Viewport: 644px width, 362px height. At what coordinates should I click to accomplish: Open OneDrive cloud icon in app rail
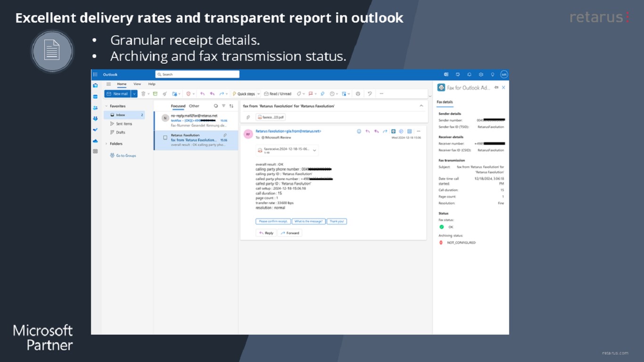pos(95,141)
